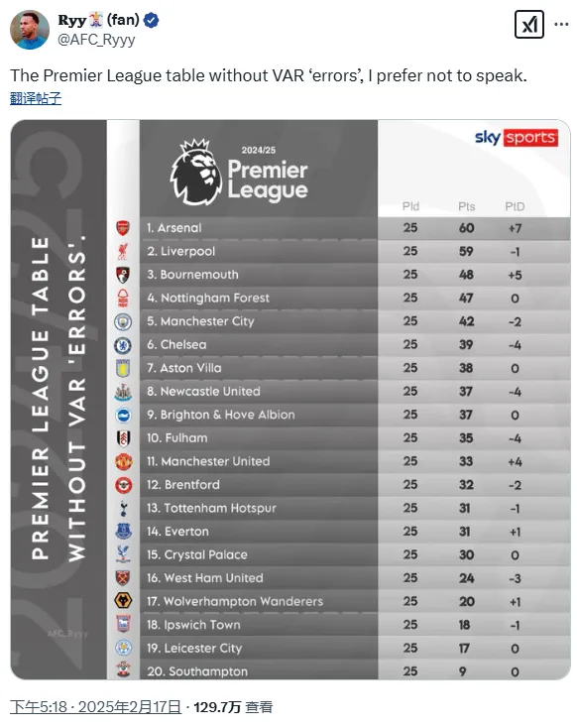Viewport: 577px width, 728px height.
Task: Open the user's profile avatar photo
Action: (29, 29)
